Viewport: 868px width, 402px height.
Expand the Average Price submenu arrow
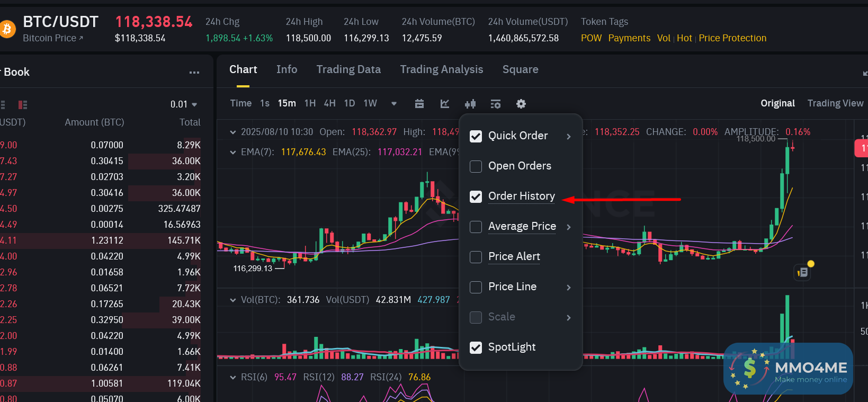pos(569,227)
